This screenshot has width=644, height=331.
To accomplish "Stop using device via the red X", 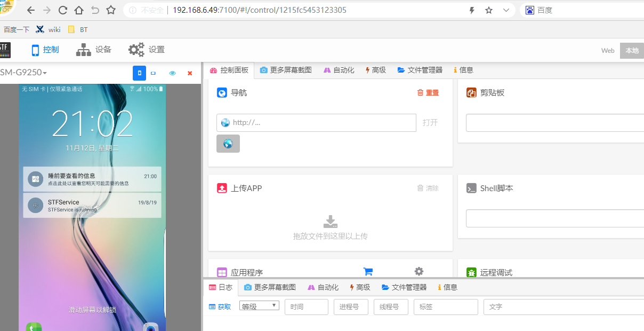I will click(190, 73).
